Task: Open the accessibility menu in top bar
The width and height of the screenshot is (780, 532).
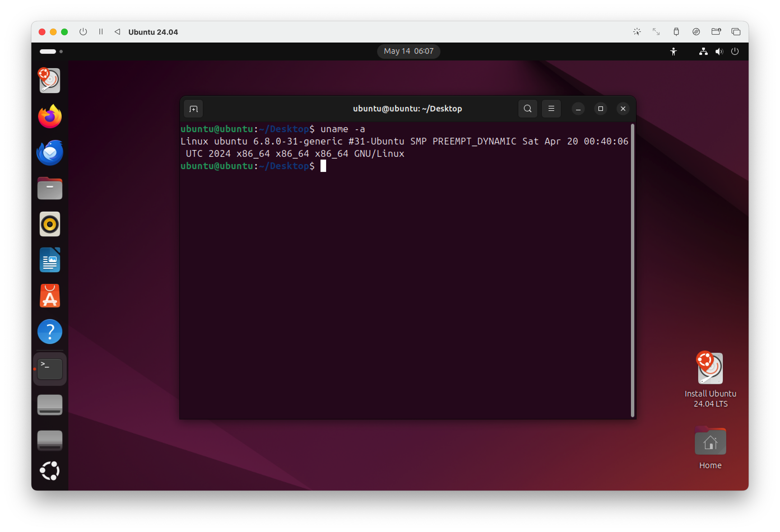Action: pyautogui.click(x=673, y=51)
